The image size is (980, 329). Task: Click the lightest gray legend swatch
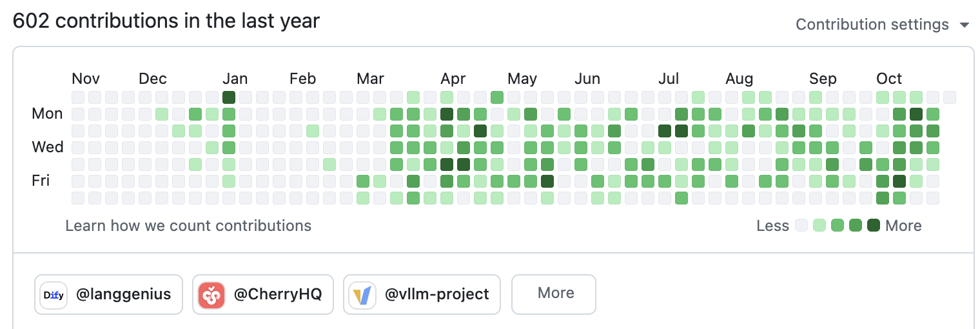pyautogui.click(x=801, y=226)
